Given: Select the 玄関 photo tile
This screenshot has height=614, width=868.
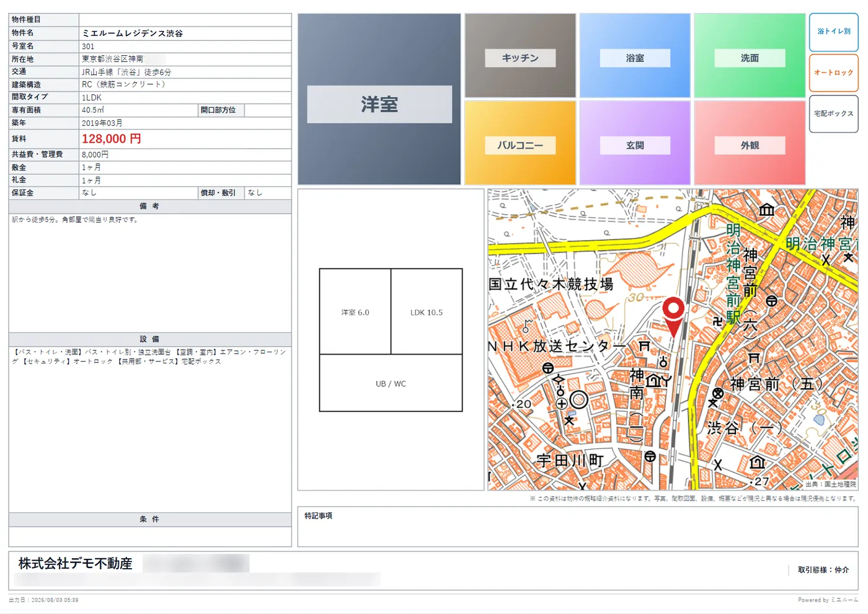Looking at the screenshot, I should tap(635, 143).
